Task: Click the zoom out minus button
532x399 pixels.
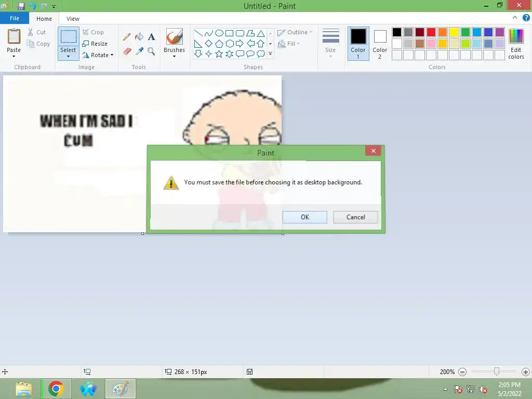Action: pos(462,372)
